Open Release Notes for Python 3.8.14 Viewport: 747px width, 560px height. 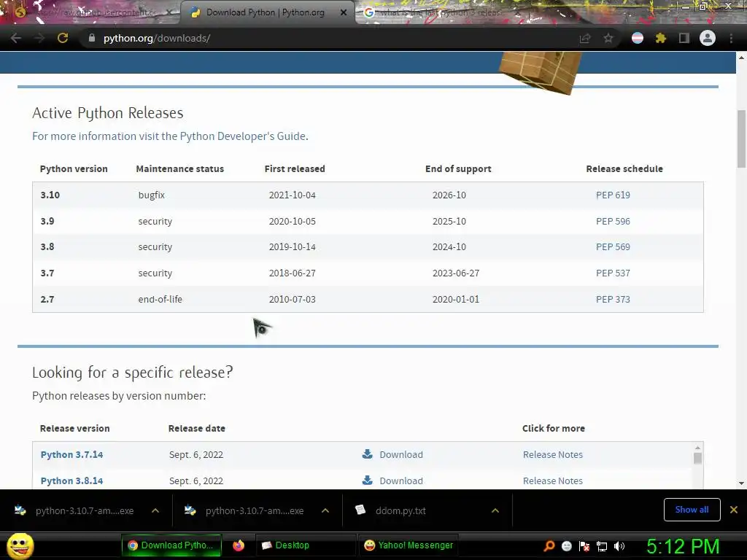(x=553, y=481)
